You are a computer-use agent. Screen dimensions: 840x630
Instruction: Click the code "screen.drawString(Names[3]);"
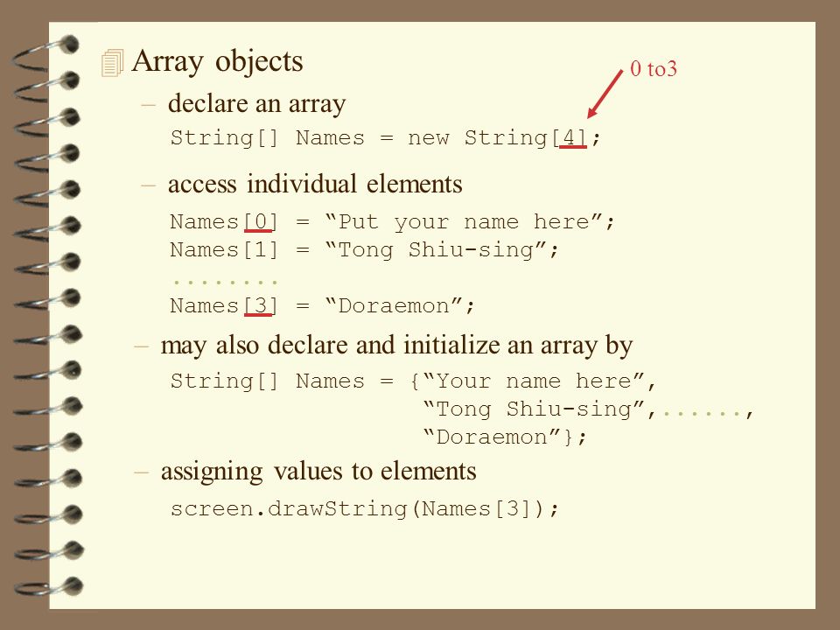[364, 508]
